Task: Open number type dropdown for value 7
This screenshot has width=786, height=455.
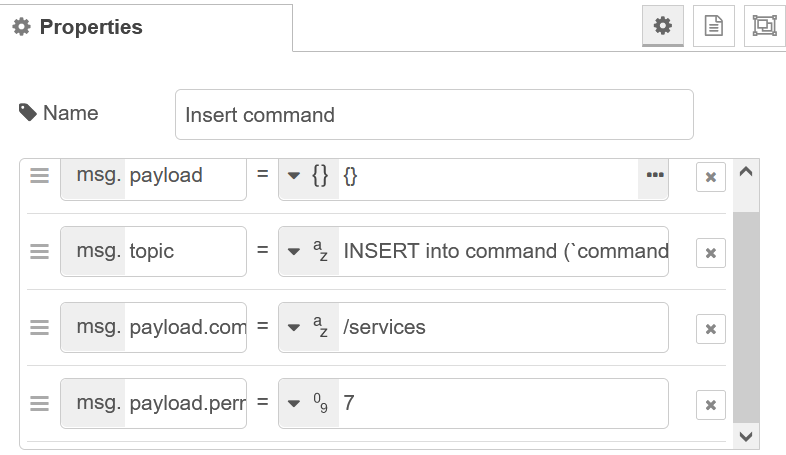Action: 309,403
